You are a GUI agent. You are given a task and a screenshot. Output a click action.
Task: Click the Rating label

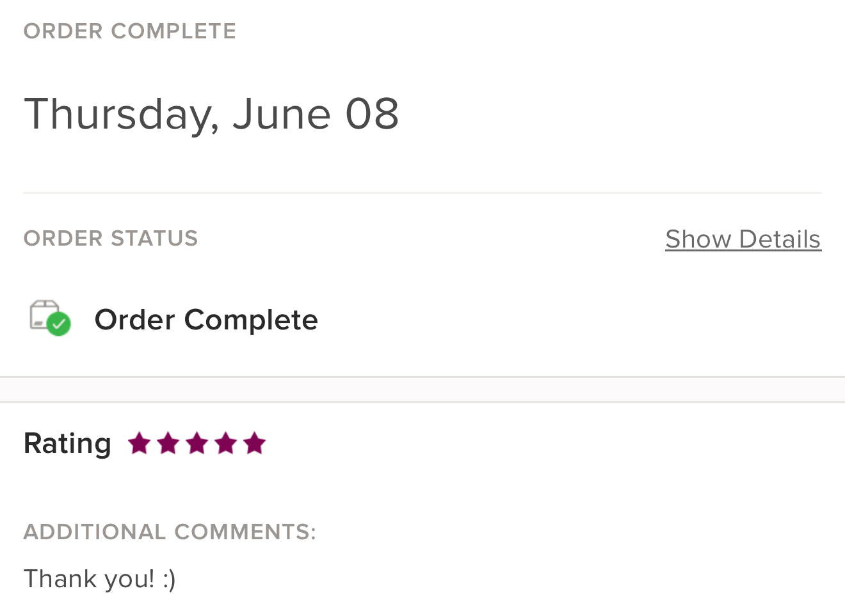click(67, 444)
